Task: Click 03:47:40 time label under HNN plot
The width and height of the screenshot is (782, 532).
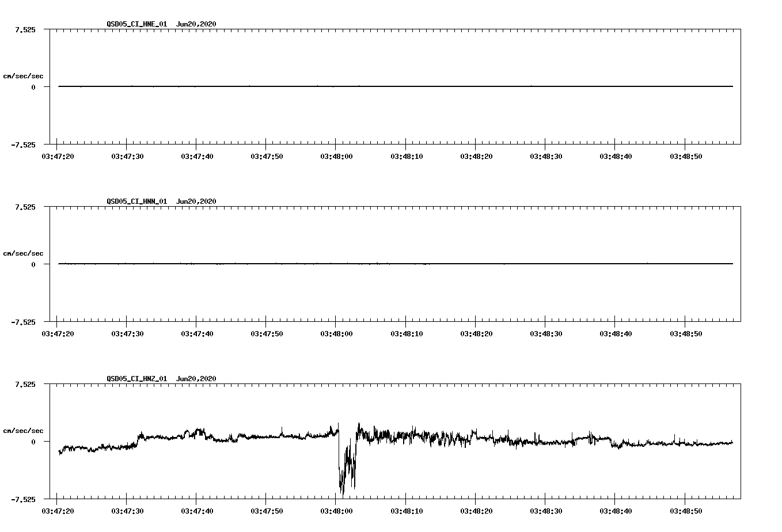Action: (197, 333)
